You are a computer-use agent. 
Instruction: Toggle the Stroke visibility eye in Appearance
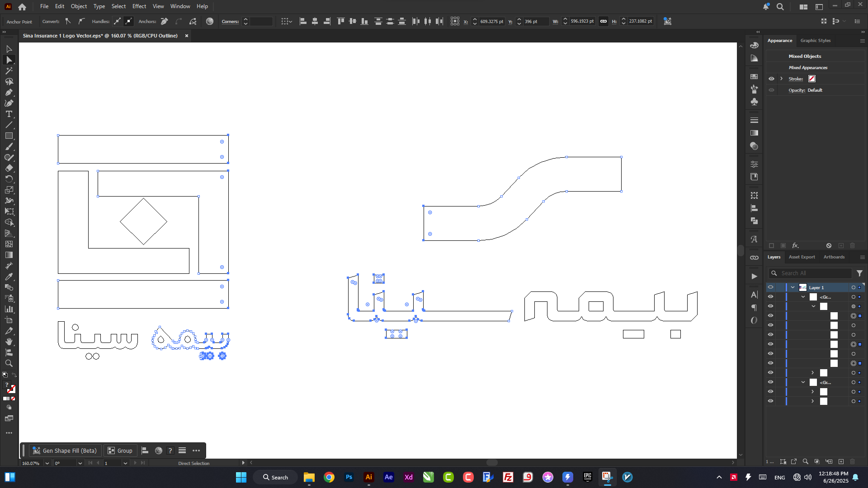coord(771,79)
